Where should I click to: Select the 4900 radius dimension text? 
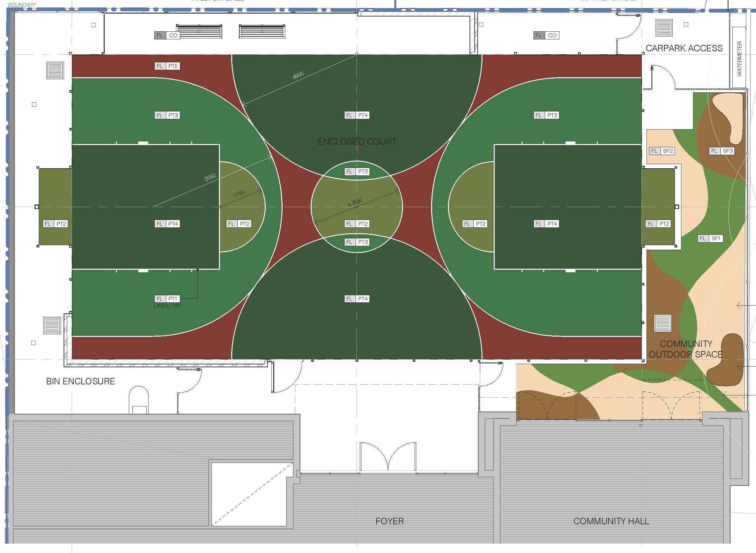coord(298,75)
